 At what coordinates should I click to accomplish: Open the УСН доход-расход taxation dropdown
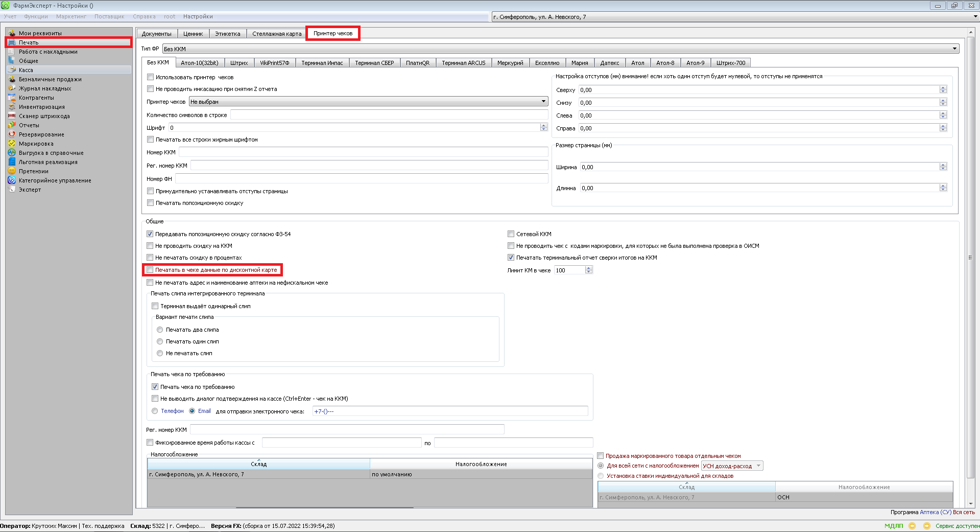pos(758,466)
